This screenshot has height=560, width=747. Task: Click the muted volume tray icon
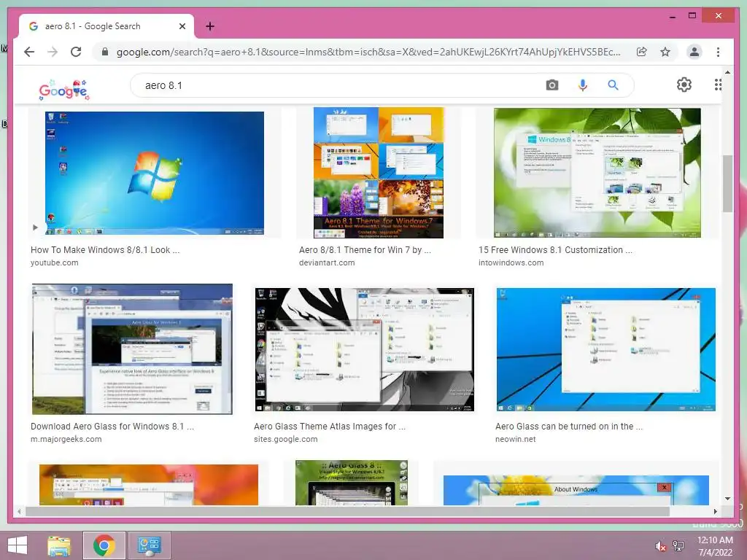(660, 547)
